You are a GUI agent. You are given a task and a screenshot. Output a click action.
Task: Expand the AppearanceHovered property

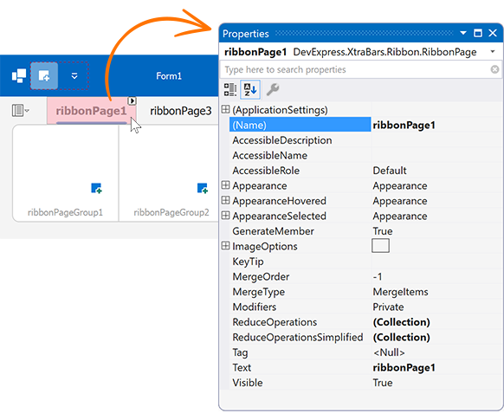pyautogui.click(x=225, y=201)
